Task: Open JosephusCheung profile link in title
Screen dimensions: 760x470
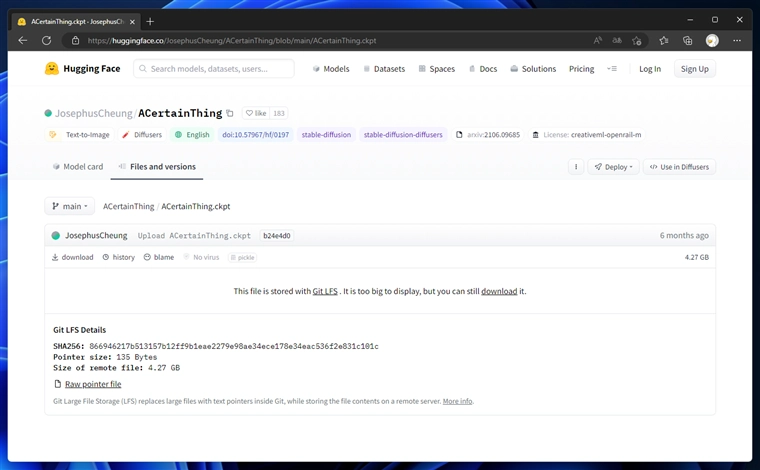Action: [93, 113]
